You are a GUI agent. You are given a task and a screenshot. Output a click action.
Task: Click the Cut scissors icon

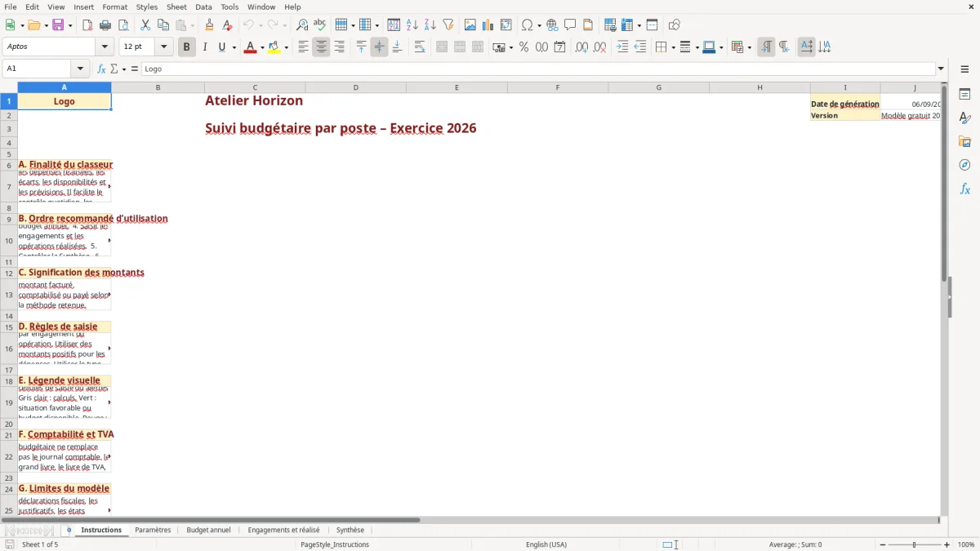click(x=145, y=25)
